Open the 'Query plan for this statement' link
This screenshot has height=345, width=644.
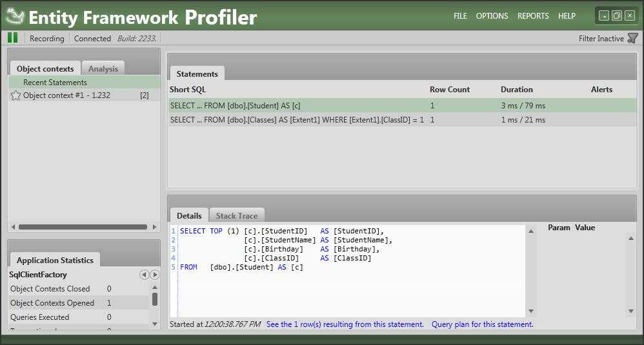click(x=482, y=324)
